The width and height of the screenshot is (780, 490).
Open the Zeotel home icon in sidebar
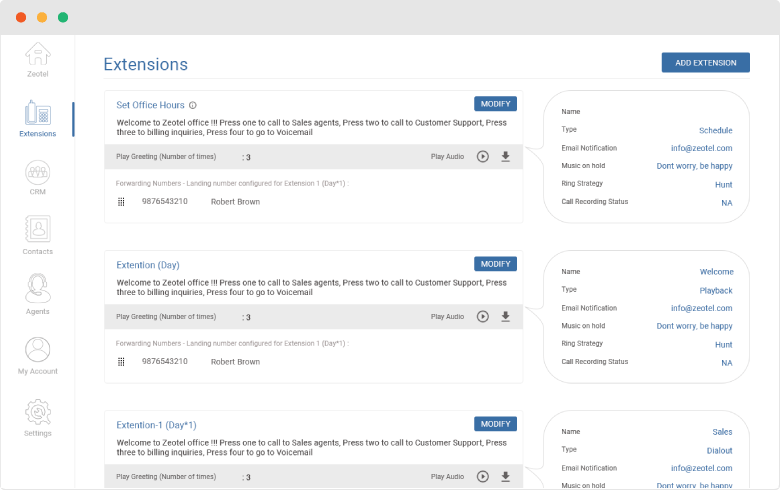point(37,55)
